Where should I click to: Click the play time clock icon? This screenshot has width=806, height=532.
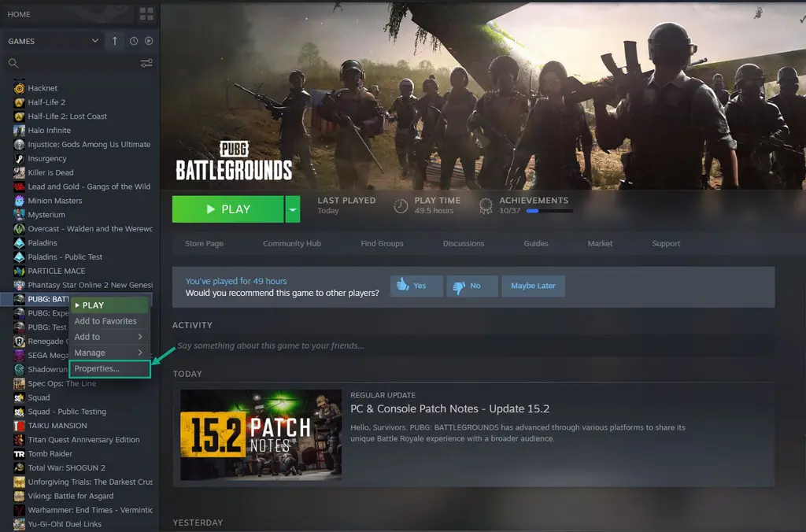[401, 206]
